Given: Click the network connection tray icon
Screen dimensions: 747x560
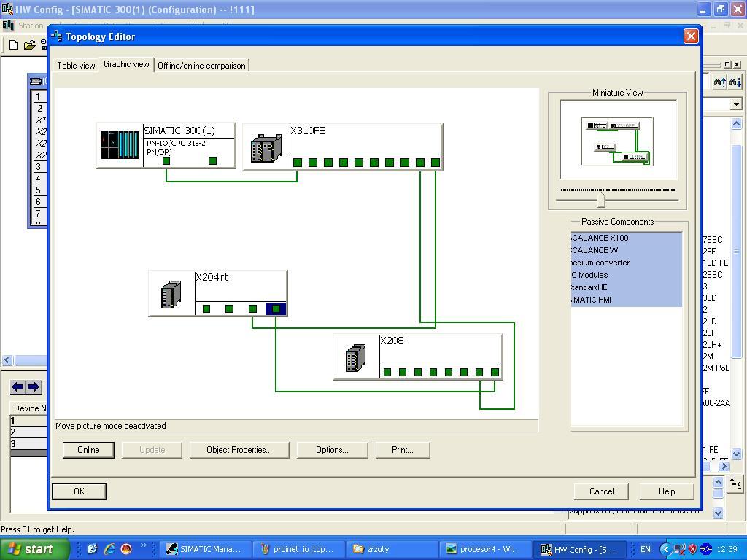Looking at the screenshot, I should [x=679, y=549].
